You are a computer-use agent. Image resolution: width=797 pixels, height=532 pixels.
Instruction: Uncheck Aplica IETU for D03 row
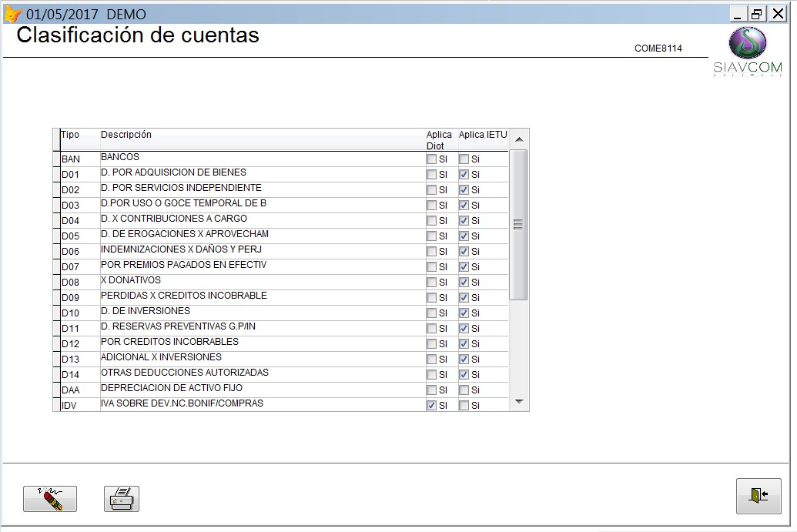coord(464,206)
